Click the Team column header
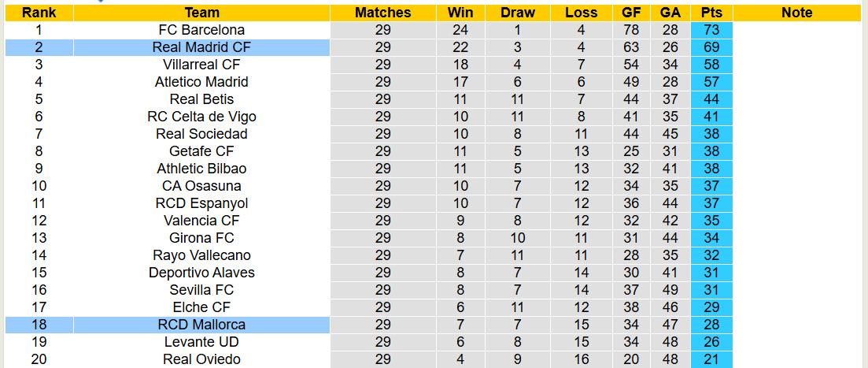The width and height of the screenshot is (868, 368). [201, 13]
